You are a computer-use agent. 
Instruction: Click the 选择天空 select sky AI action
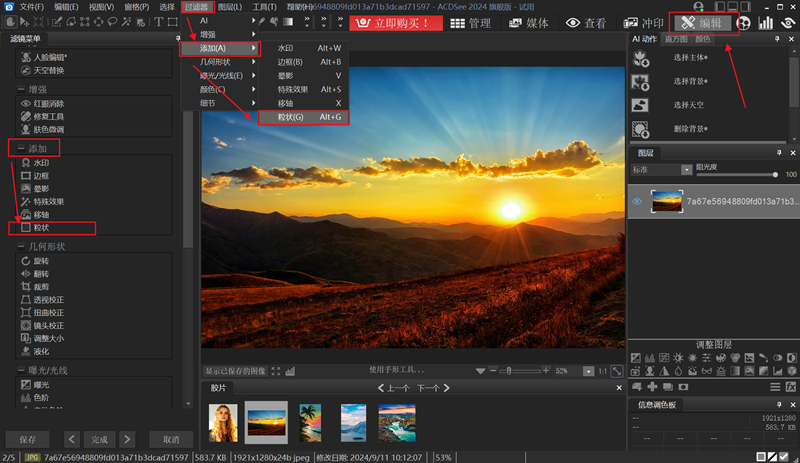[x=688, y=104]
